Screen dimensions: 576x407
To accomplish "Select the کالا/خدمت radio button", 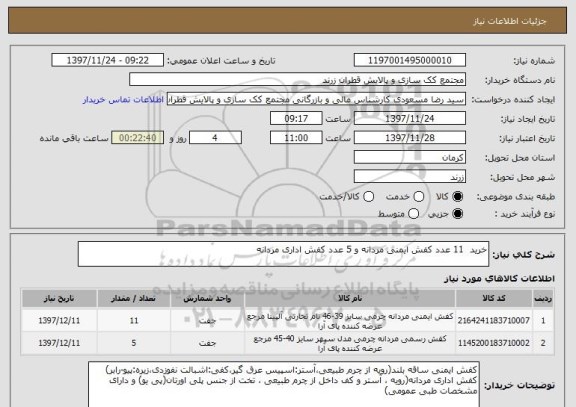I will pyautogui.click(x=368, y=197).
